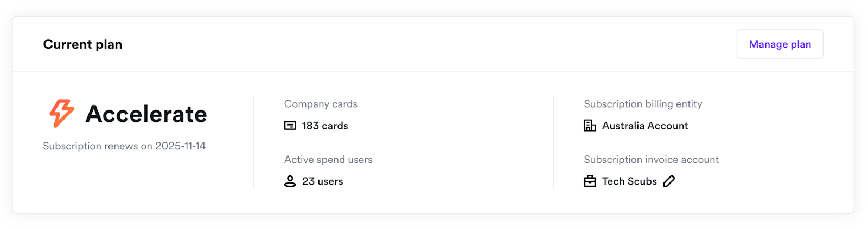
Task: Edit the Tech Scubs invoice account
Action: 669,181
